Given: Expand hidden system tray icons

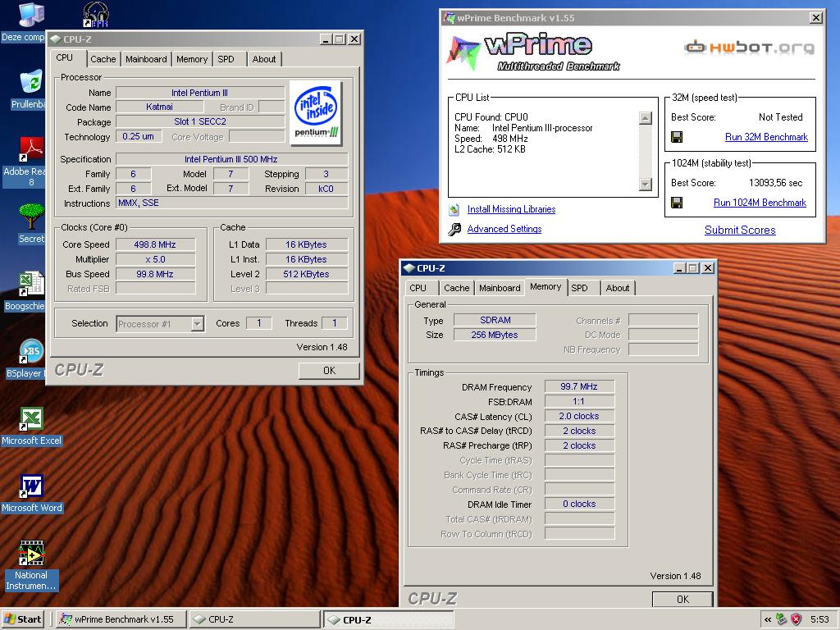Looking at the screenshot, I should [768, 620].
